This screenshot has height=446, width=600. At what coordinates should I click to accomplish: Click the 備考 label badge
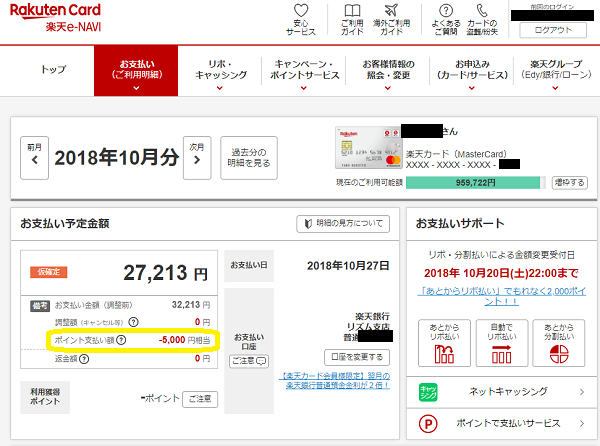click(x=40, y=306)
